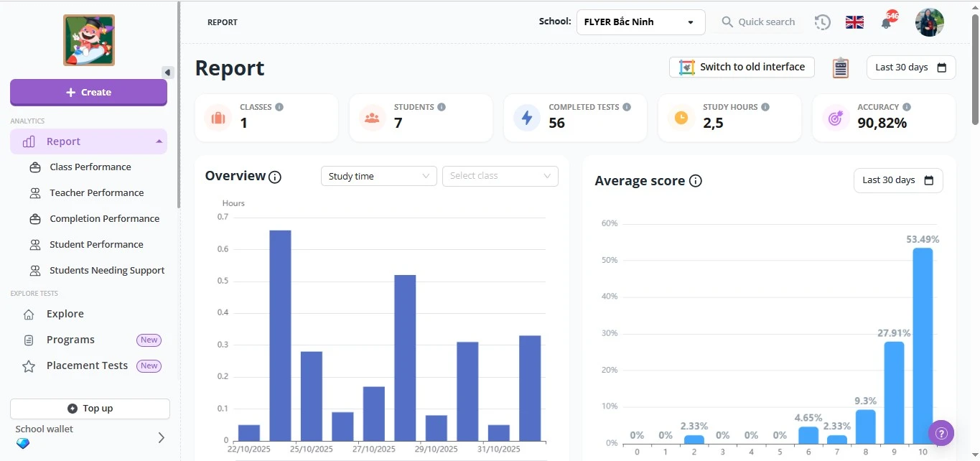Open the Study time dropdown
Image resolution: width=980 pixels, height=461 pixels.
coord(378,176)
